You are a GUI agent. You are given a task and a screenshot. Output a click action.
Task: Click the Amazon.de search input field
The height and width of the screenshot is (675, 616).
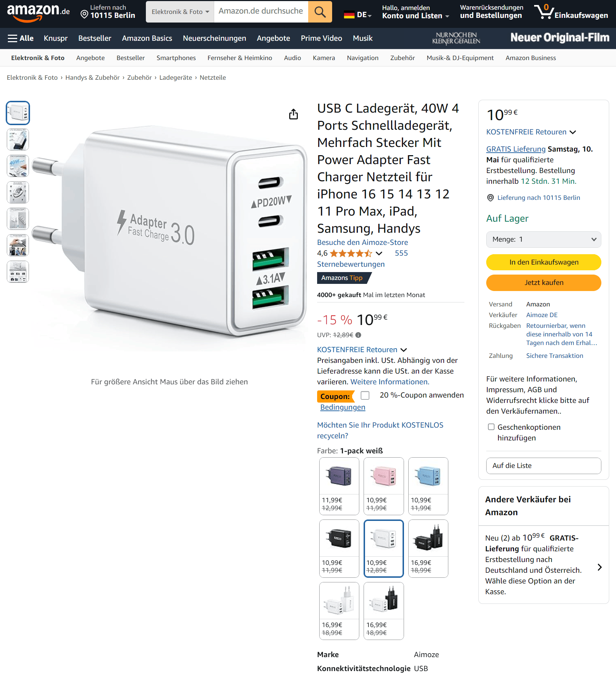(261, 12)
